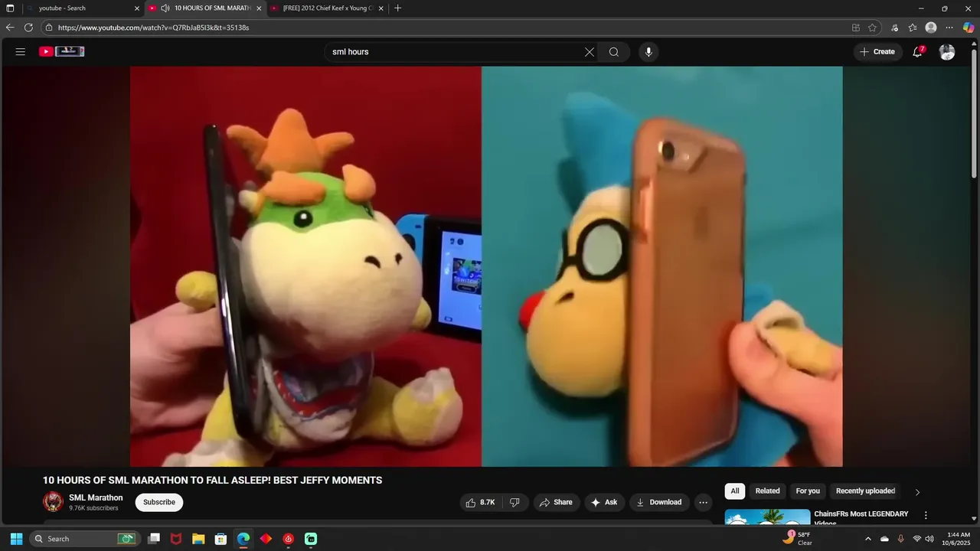
Task: Open weather widget 58°F Clear
Action: (x=797, y=539)
